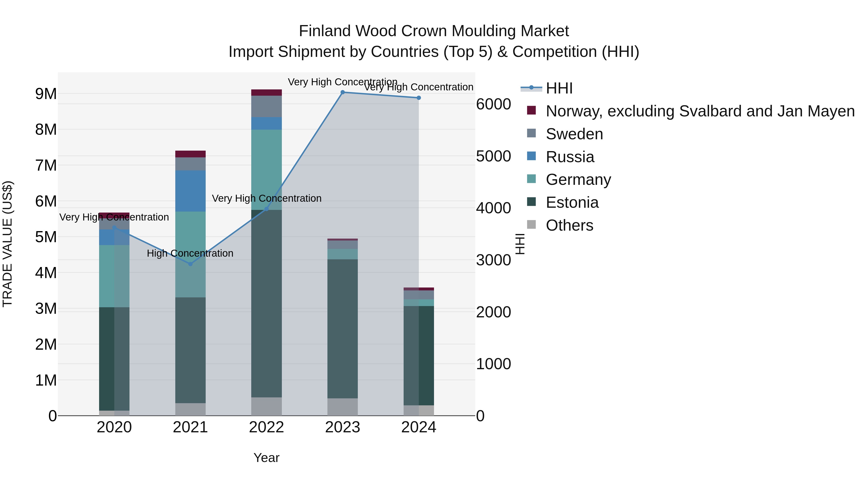Click the 6000 tick on right axis
The image size is (868, 488).
494,104
